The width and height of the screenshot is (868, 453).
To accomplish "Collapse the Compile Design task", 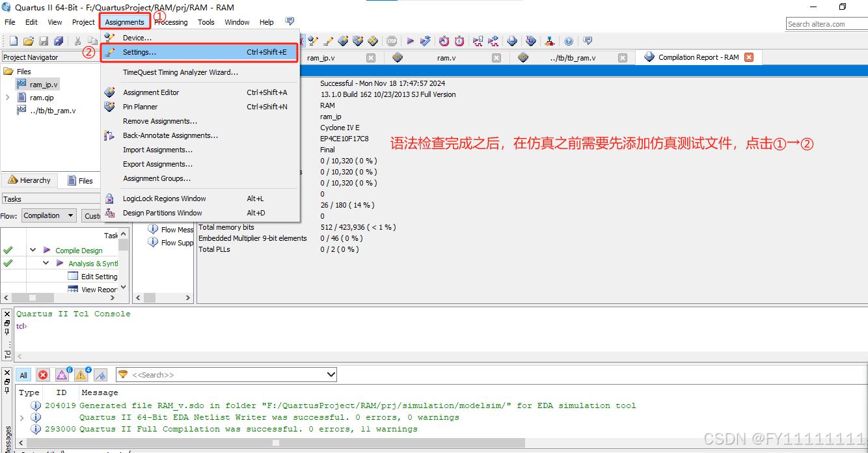I will [33, 250].
